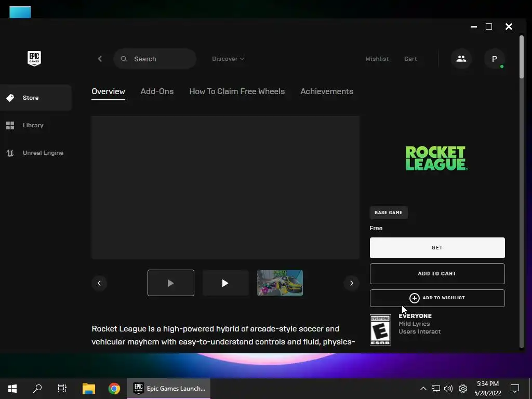The height and width of the screenshot is (399, 532).
Task: Click the Rocket League logo
Action: click(x=437, y=158)
